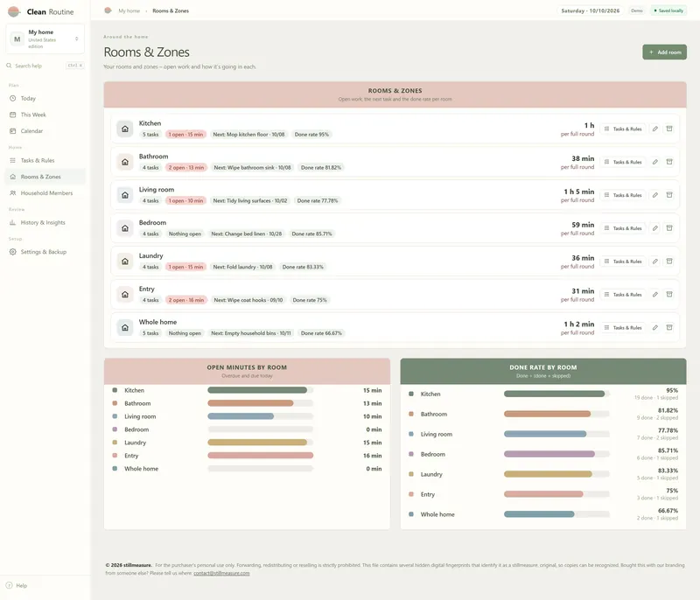Click the Living room house icon
Viewport: 700px width, 600px height.
(x=125, y=195)
